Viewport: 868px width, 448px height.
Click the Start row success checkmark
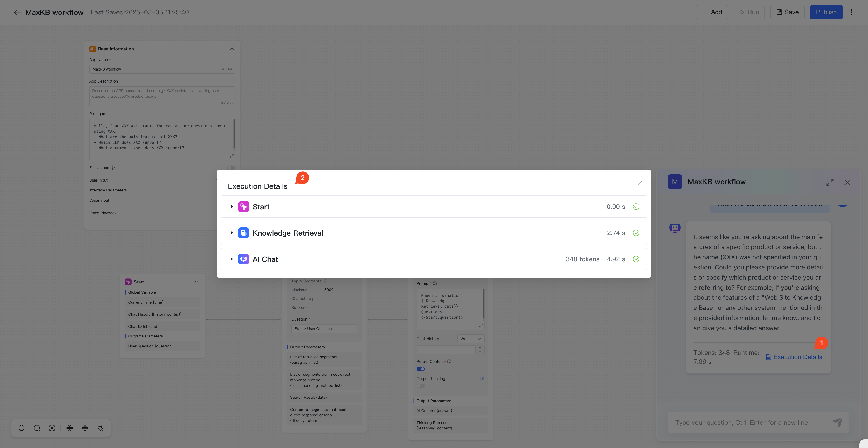coord(636,207)
